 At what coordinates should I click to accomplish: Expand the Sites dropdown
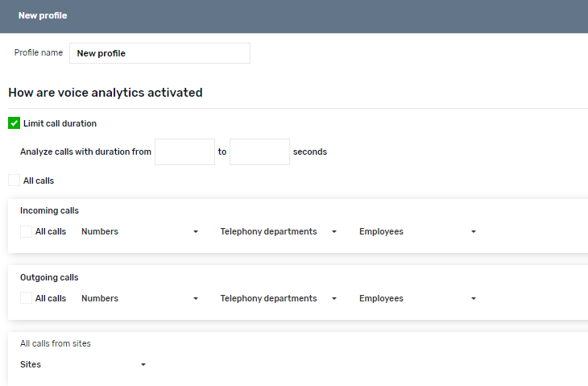[x=83, y=365]
